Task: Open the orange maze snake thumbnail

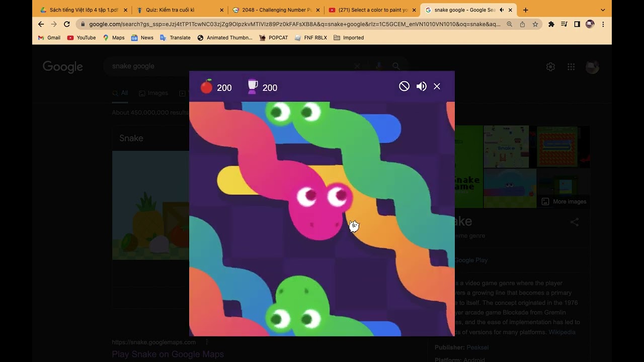Action: (x=556, y=146)
